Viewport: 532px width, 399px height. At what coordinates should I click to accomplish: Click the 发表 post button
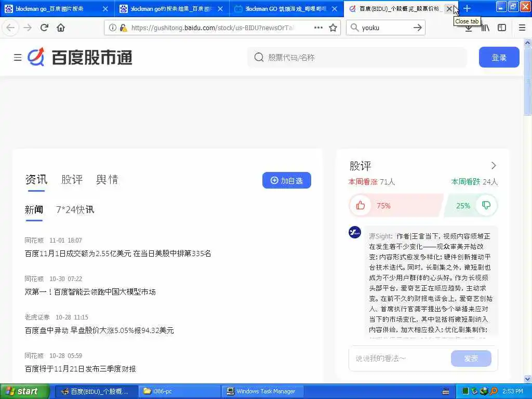pyautogui.click(x=471, y=358)
